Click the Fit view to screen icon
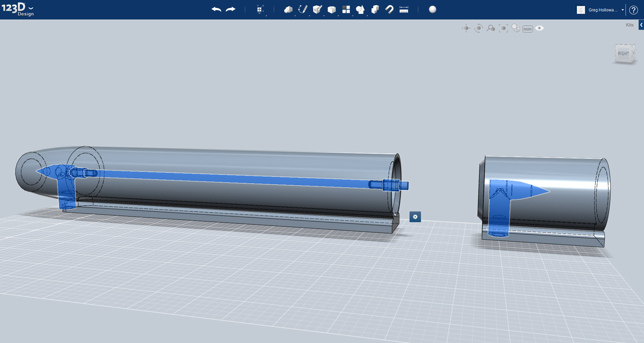Image resolution: width=644 pixels, height=343 pixels. coord(503,29)
